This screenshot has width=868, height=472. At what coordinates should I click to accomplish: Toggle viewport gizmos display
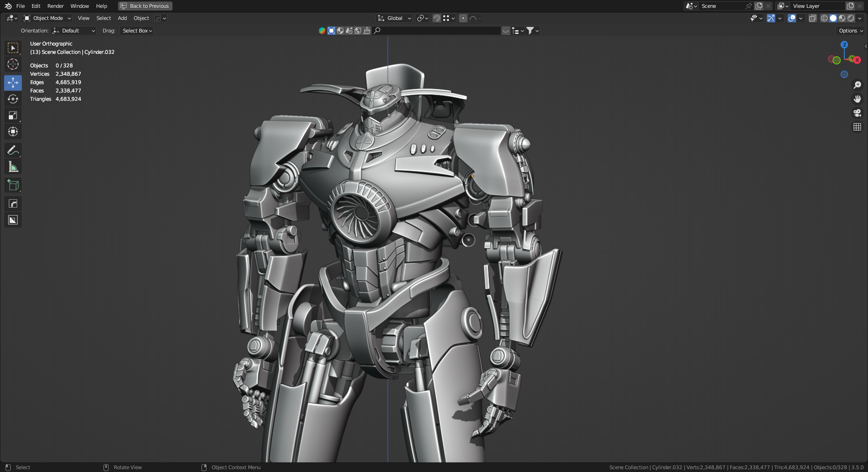(x=771, y=18)
